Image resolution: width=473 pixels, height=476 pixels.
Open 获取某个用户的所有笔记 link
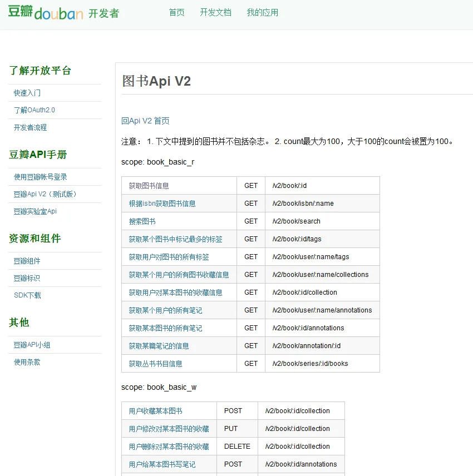pos(166,310)
